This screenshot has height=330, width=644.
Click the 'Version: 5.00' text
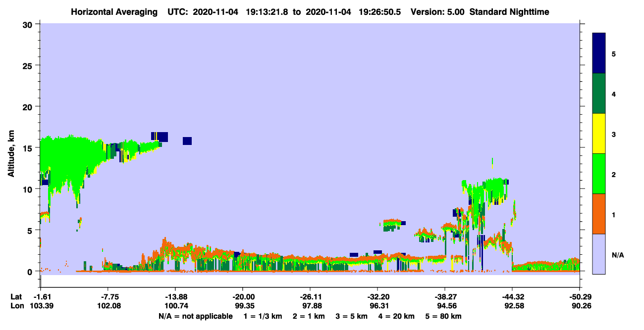pos(436,11)
